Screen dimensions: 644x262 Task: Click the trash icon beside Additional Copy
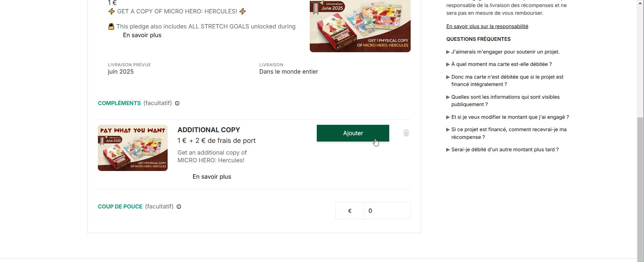click(406, 133)
